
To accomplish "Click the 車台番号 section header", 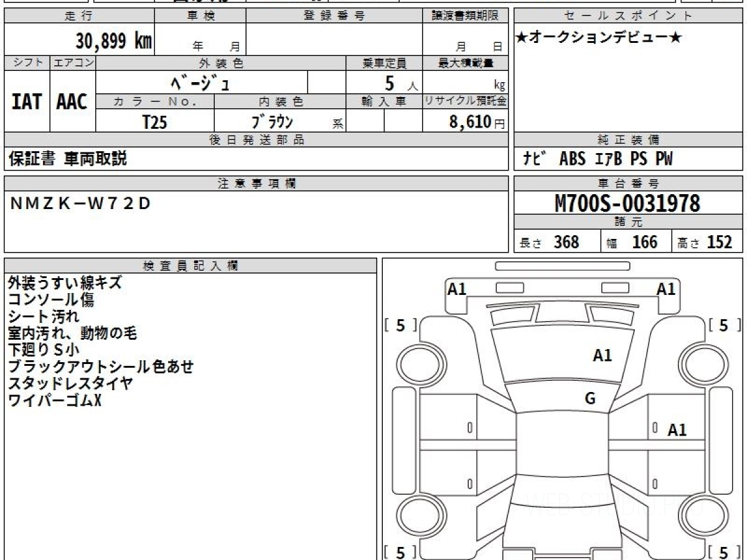I will [628, 184].
